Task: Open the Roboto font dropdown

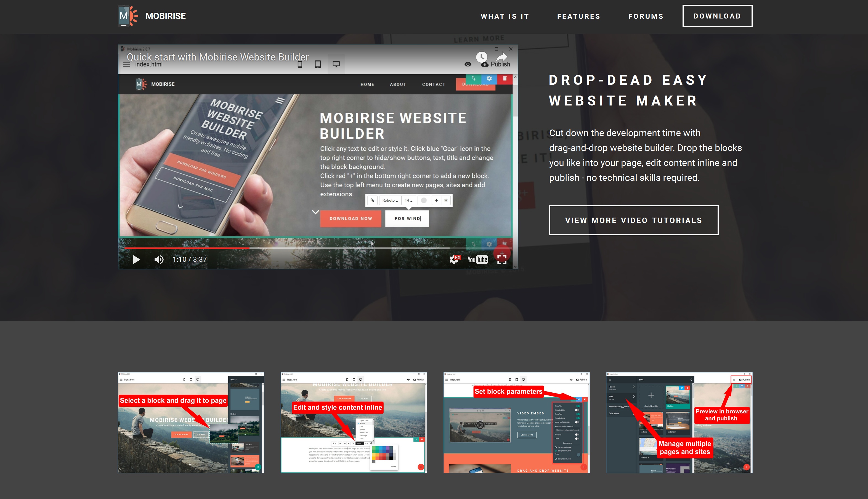Action: click(391, 200)
